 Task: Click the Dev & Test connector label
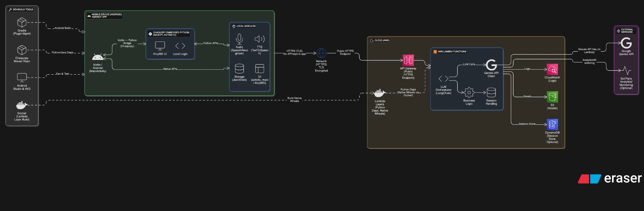pyautogui.click(x=62, y=74)
